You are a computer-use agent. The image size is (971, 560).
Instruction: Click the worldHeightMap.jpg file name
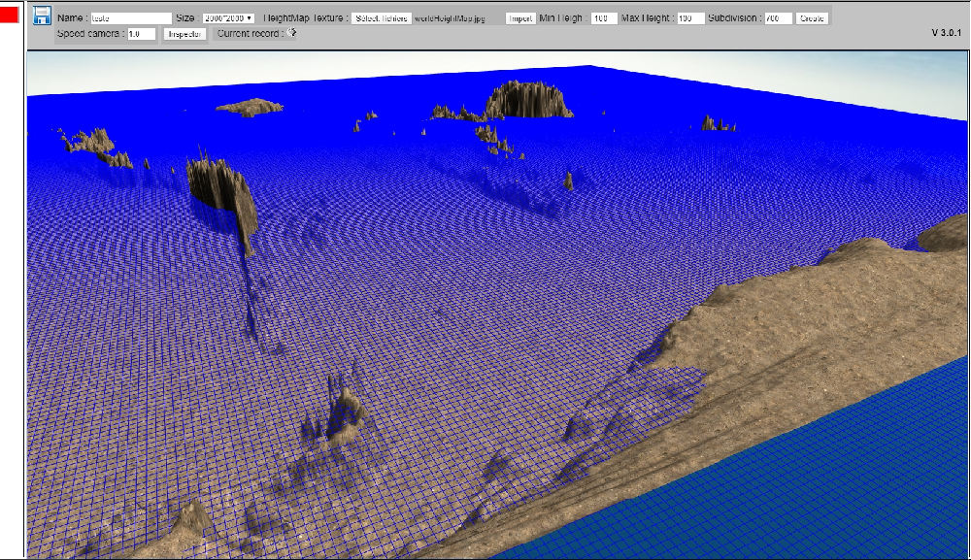coord(450,18)
